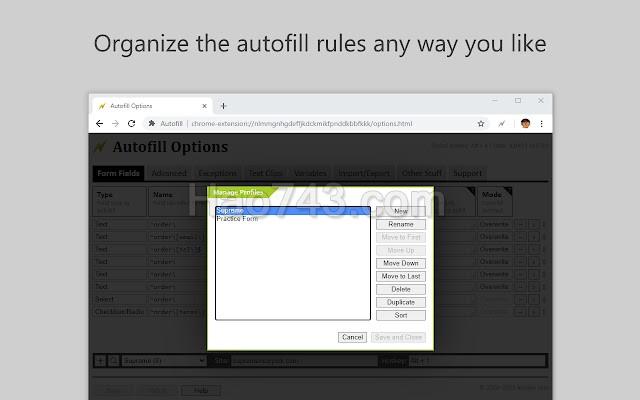The height and width of the screenshot is (400, 640).
Task: Switch to the Other Stuff tab
Action: coord(422,173)
